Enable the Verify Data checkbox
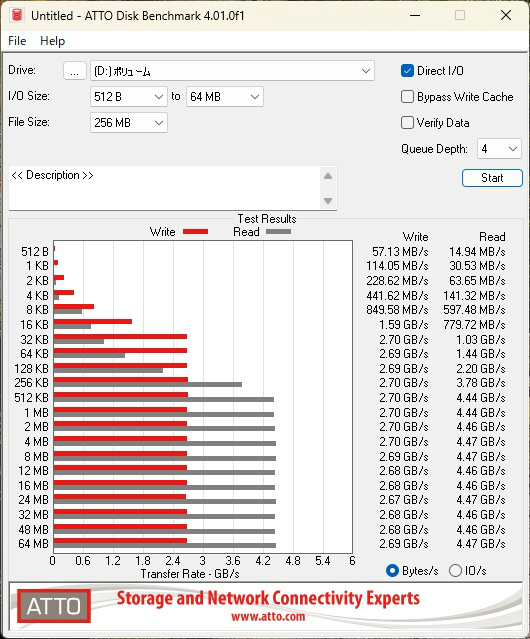 [x=407, y=123]
